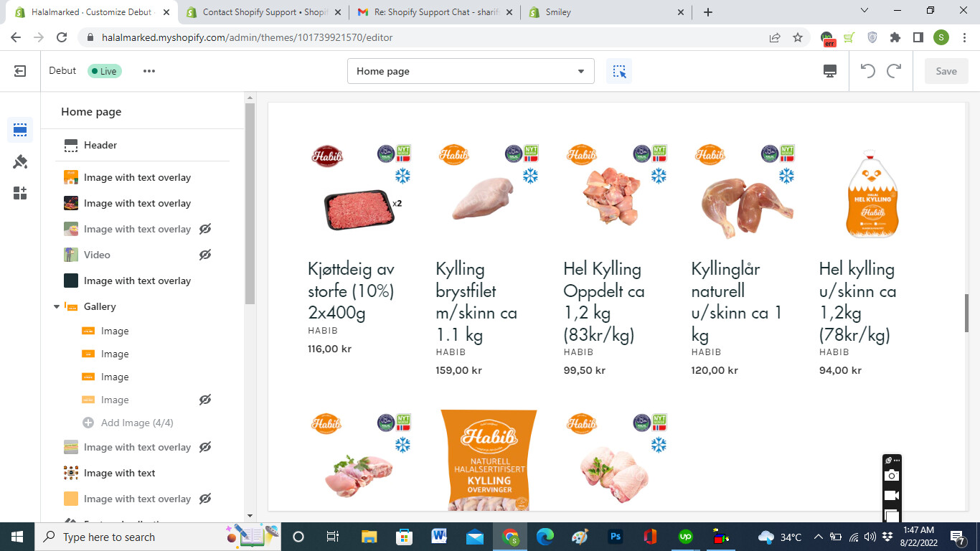
Task: Click the exit theme editor icon
Action: coord(20,71)
